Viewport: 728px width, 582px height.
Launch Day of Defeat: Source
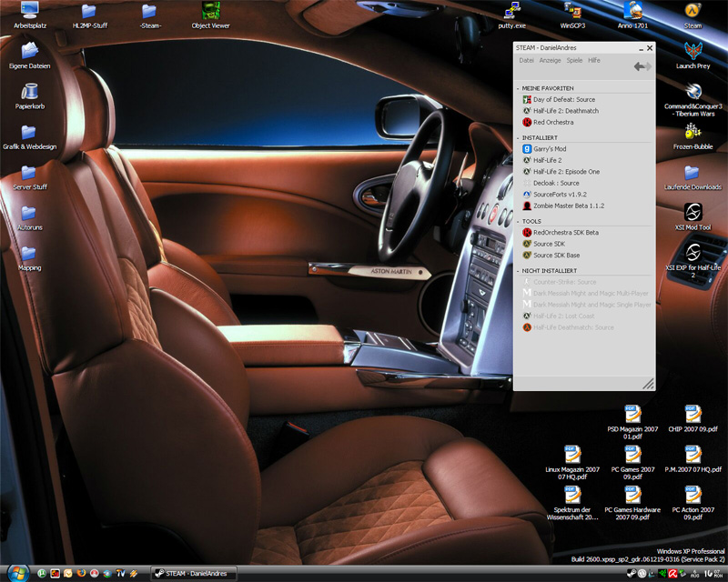pyautogui.click(x=563, y=99)
